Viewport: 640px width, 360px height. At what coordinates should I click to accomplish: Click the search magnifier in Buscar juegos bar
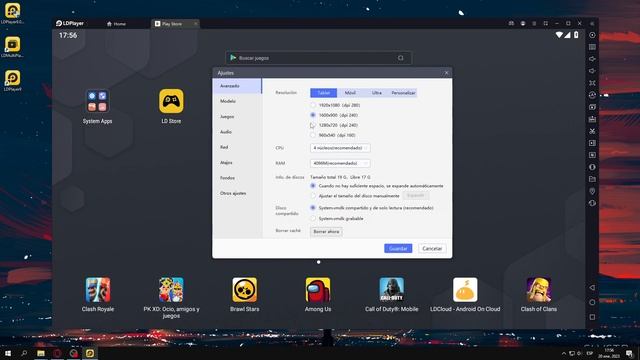point(400,58)
